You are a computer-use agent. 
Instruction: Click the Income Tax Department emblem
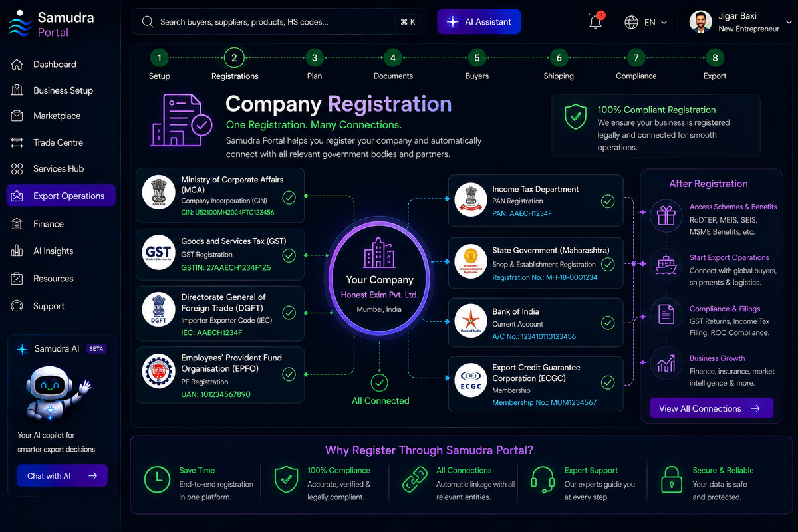pyautogui.click(x=471, y=200)
